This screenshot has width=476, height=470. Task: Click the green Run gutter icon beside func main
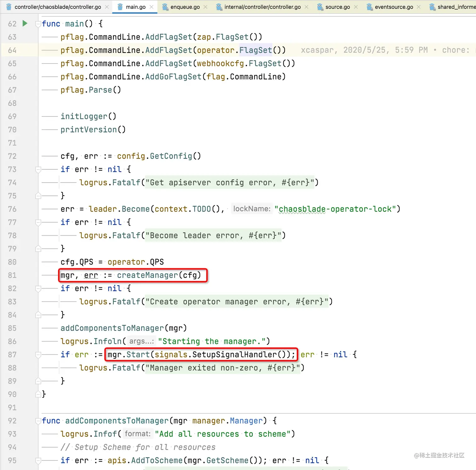pos(25,23)
